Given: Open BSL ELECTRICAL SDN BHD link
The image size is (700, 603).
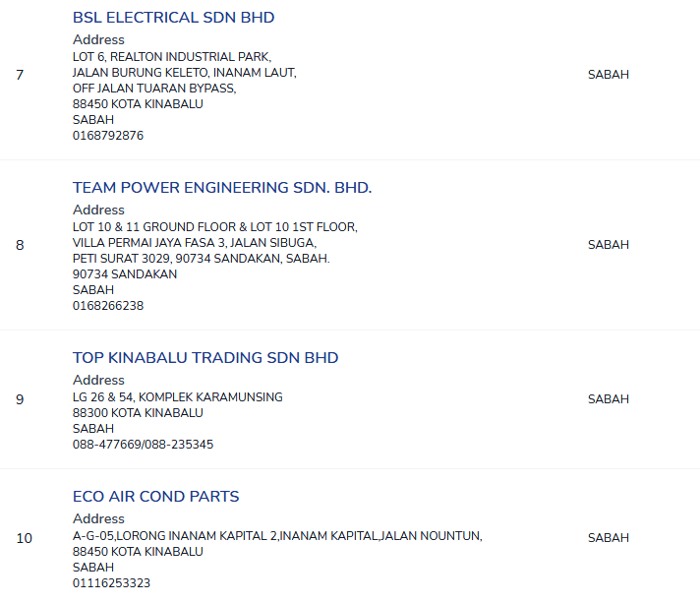Looking at the screenshot, I should [173, 18].
